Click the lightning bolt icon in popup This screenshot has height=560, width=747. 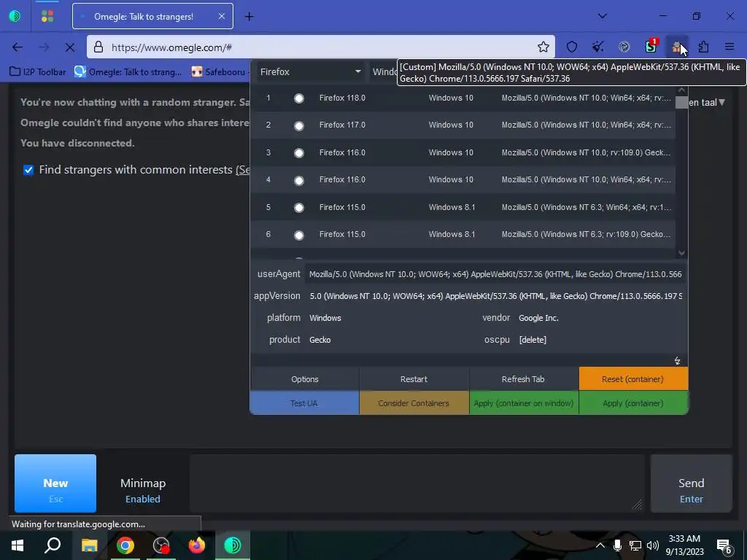point(677,361)
